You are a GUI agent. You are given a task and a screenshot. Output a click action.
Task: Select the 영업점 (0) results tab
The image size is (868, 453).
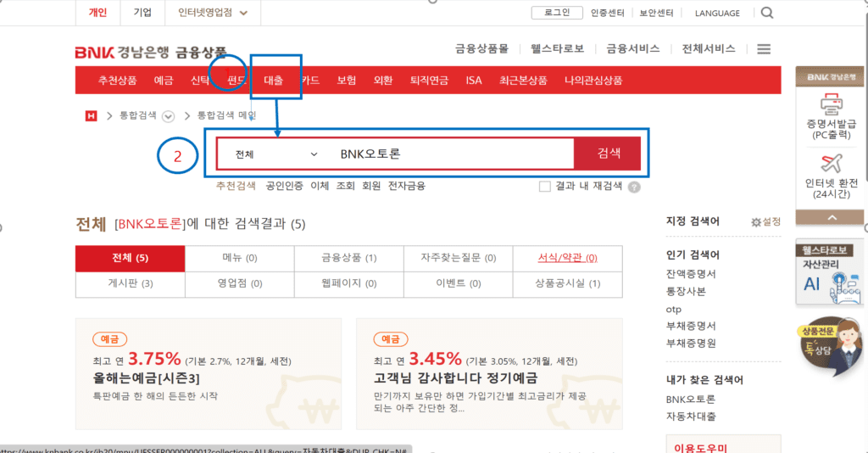click(240, 283)
